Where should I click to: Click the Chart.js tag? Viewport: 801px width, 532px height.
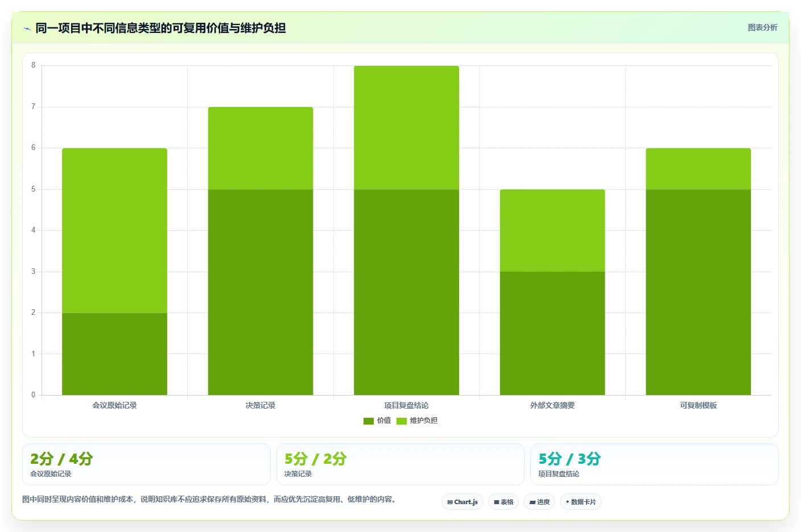463,502
